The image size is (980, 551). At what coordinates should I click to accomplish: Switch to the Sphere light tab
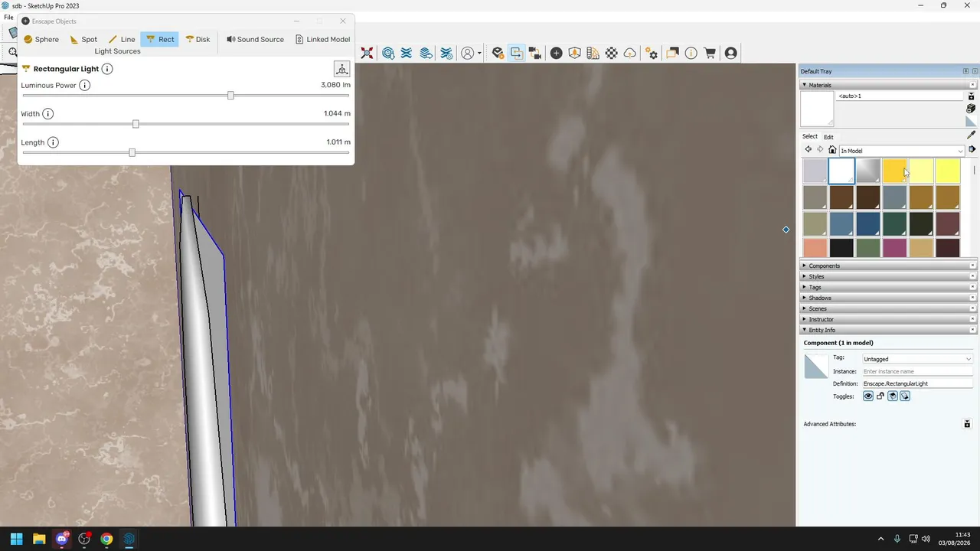point(41,39)
